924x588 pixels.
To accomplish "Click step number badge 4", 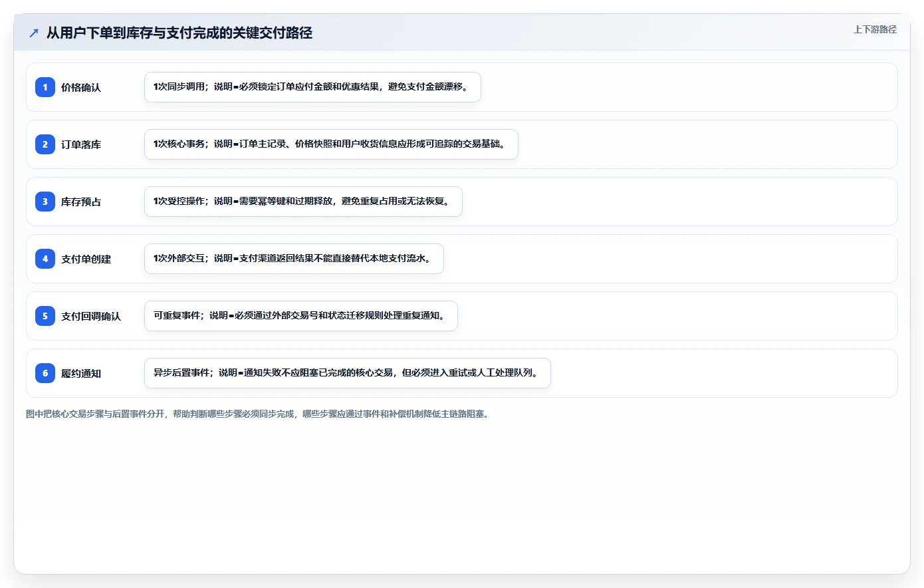I will click(45, 259).
